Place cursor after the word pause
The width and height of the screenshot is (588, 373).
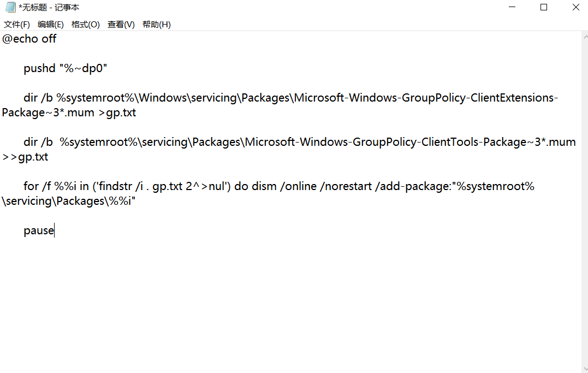(54, 230)
